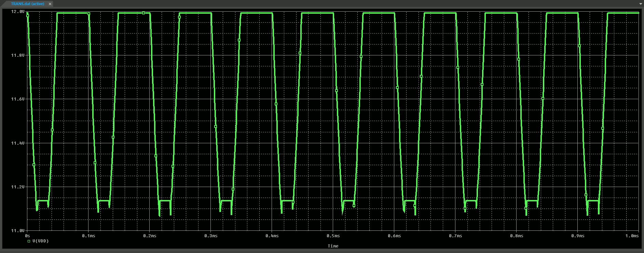Click the 11.8V y-axis label

pos(18,55)
